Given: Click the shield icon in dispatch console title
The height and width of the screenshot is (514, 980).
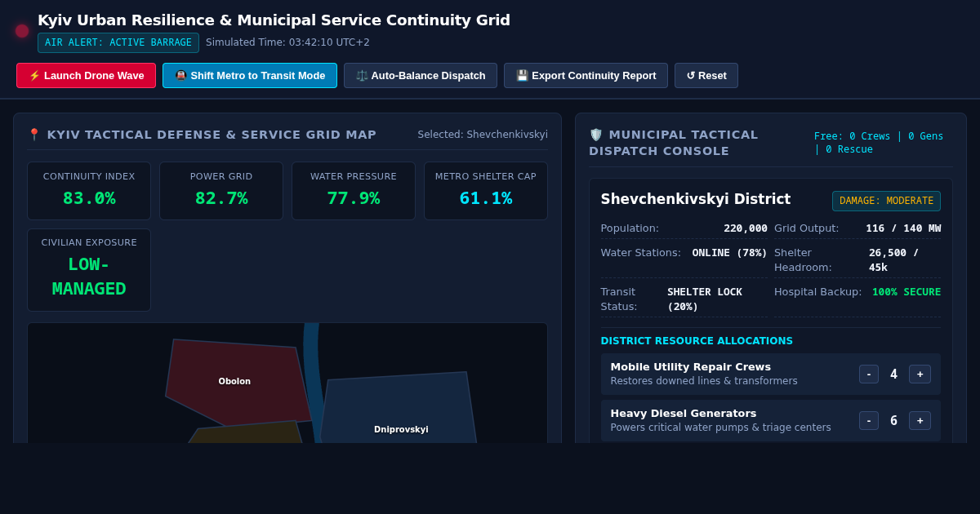Looking at the screenshot, I should point(595,135).
